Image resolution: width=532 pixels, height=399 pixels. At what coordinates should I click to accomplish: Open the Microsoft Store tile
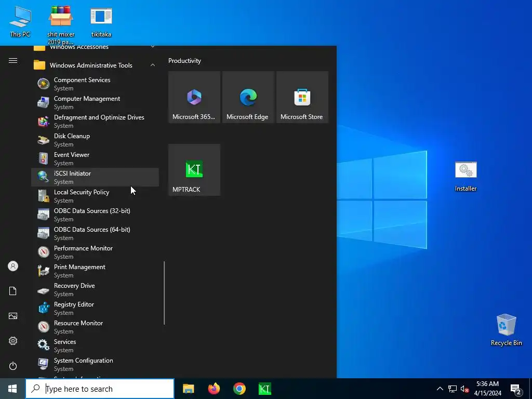302,97
